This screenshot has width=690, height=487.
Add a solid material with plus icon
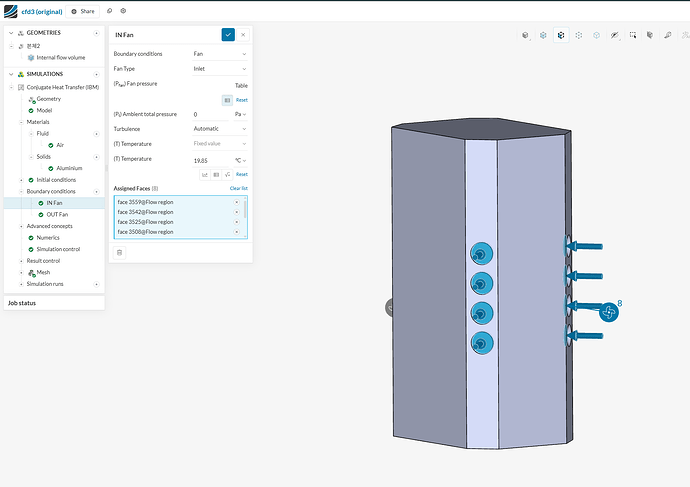[96, 157]
